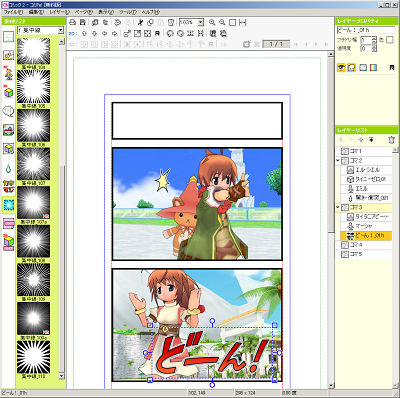The height and width of the screenshot is (398, 400).
Task: Click the undo arrow icon
Action: [x=117, y=23]
